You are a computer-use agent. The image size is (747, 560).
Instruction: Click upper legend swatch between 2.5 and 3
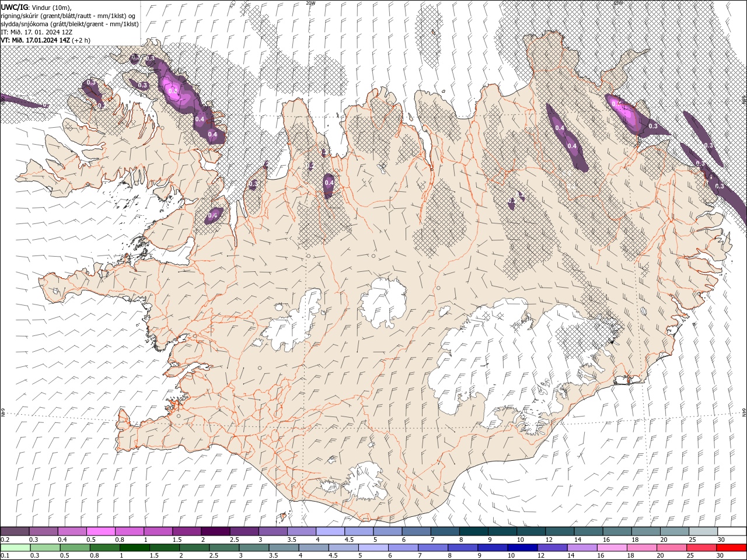tap(245, 531)
